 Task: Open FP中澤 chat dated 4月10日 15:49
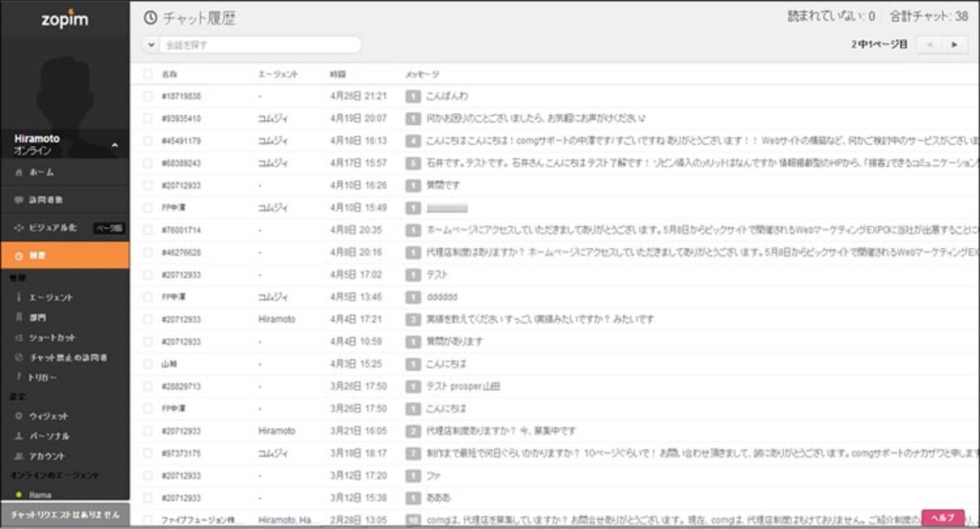pyautogui.click(x=555, y=207)
